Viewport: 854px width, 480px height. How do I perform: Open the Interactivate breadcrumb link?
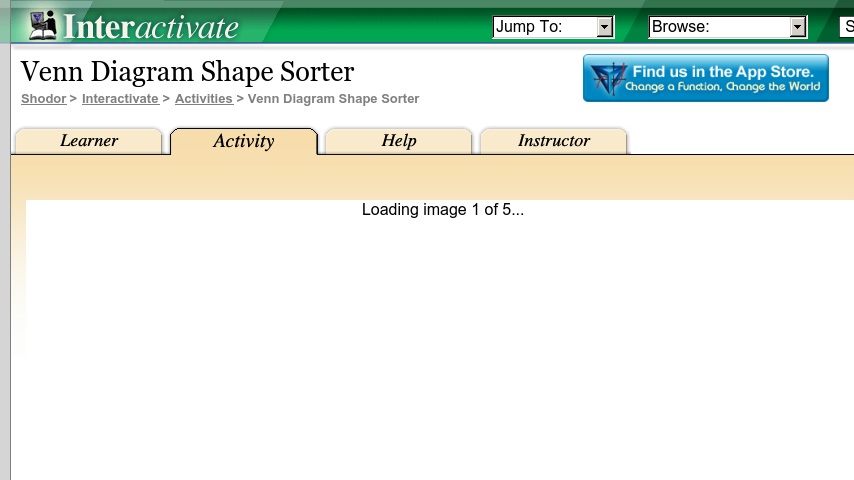pos(120,99)
